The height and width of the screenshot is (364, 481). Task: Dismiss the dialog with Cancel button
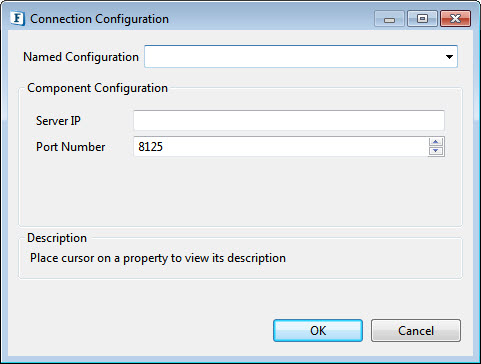[x=416, y=331]
